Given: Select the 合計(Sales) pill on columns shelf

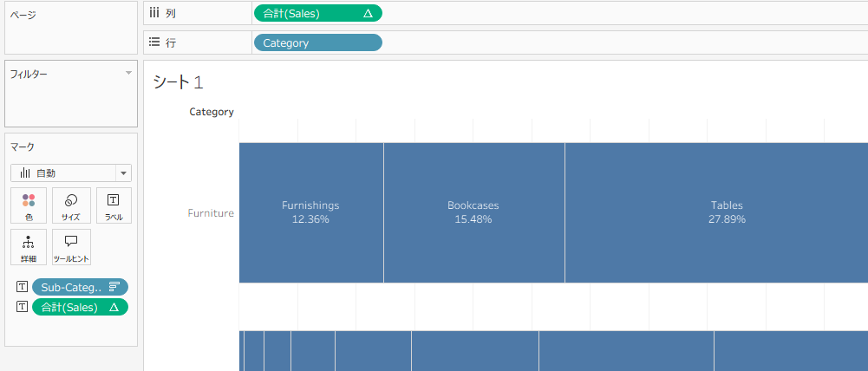Looking at the screenshot, I should 317,14.
